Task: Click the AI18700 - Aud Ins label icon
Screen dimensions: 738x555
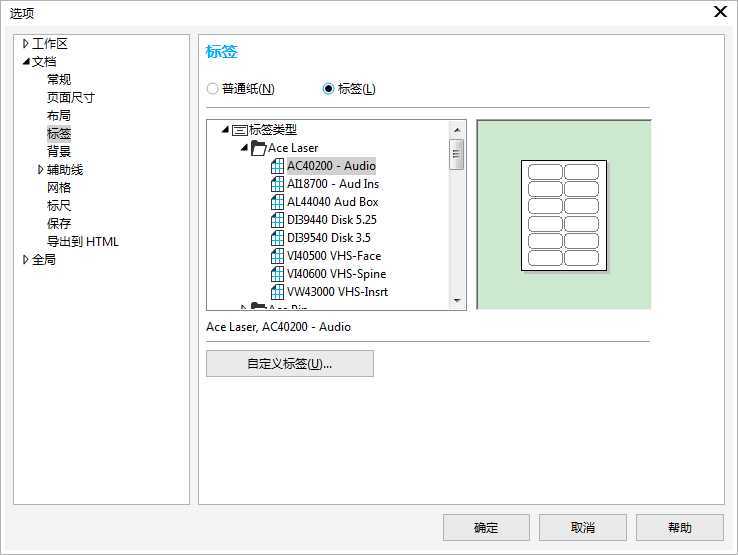Action: (278, 184)
